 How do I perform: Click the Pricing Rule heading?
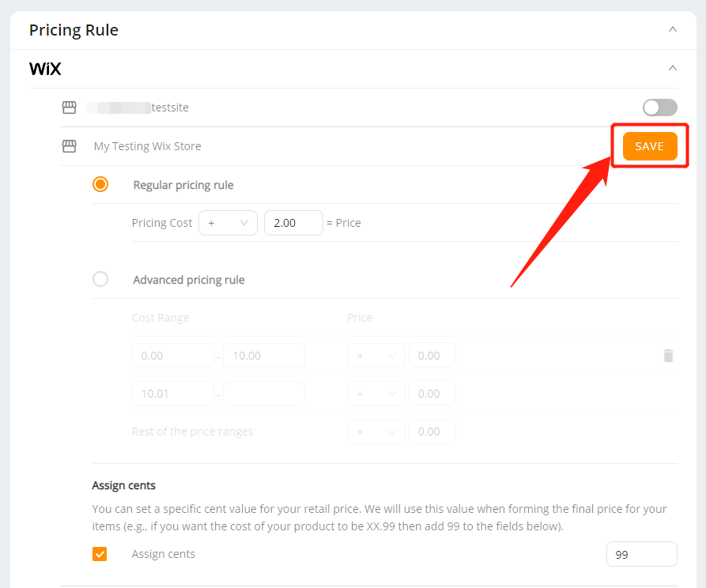(x=74, y=30)
